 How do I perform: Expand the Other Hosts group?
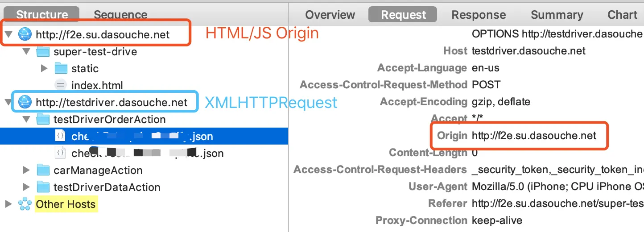[x=8, y=204]
